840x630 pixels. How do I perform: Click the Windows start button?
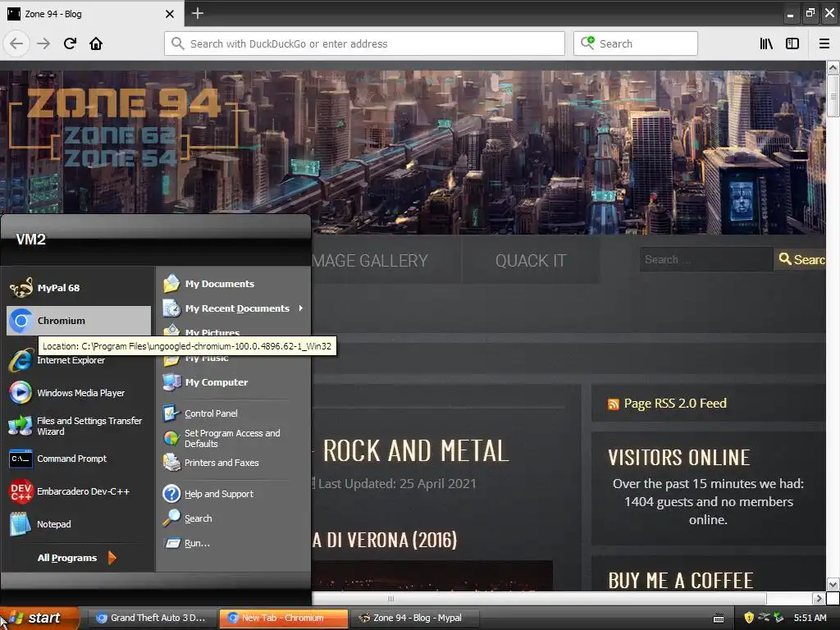click(x=39, y=619)
